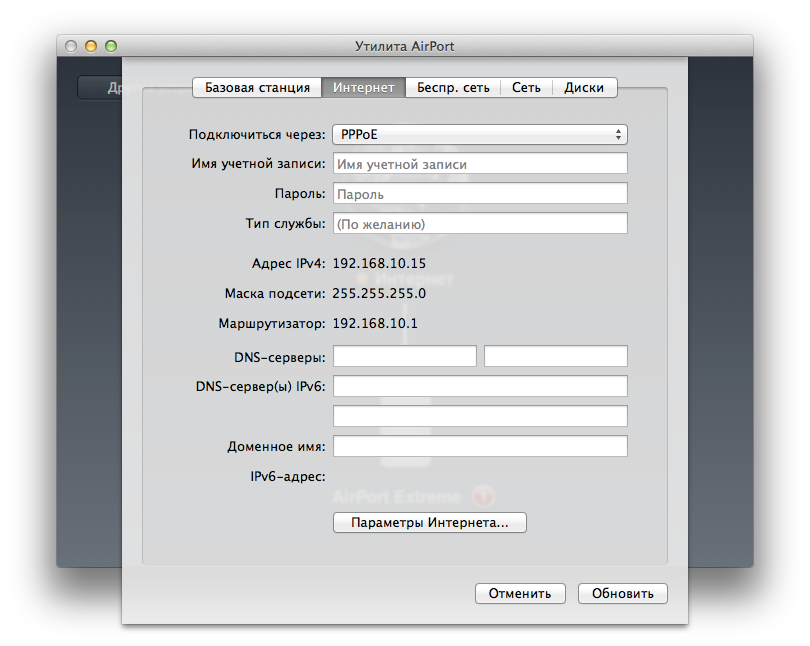Click the Адрес IPv4 label
This screenshot has width=810, height=646.
tap(288, 263)
